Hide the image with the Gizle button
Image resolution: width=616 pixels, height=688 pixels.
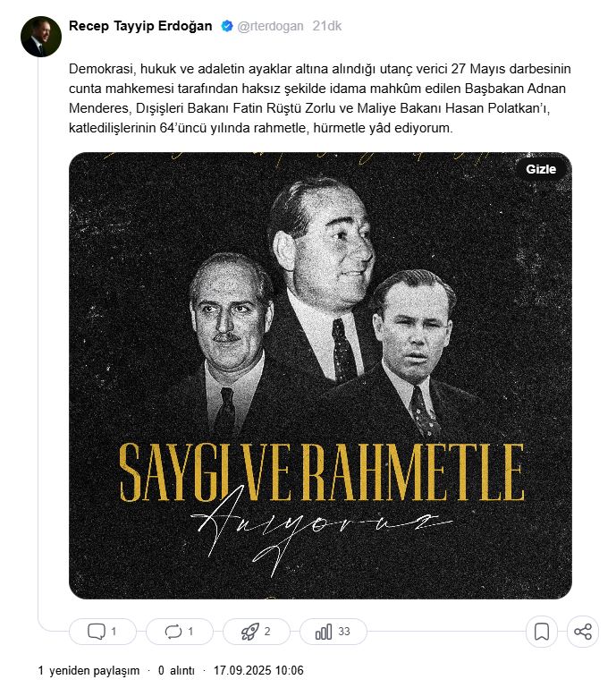541,169
